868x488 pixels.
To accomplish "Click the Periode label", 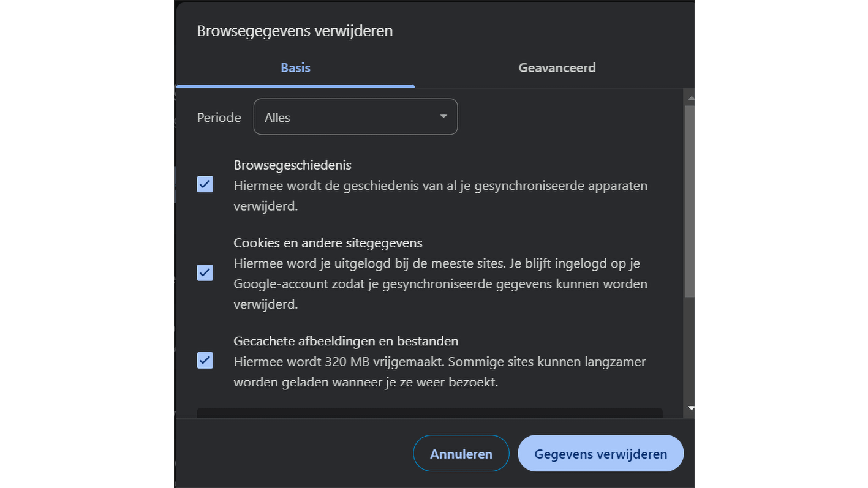I will coord(219,118).
